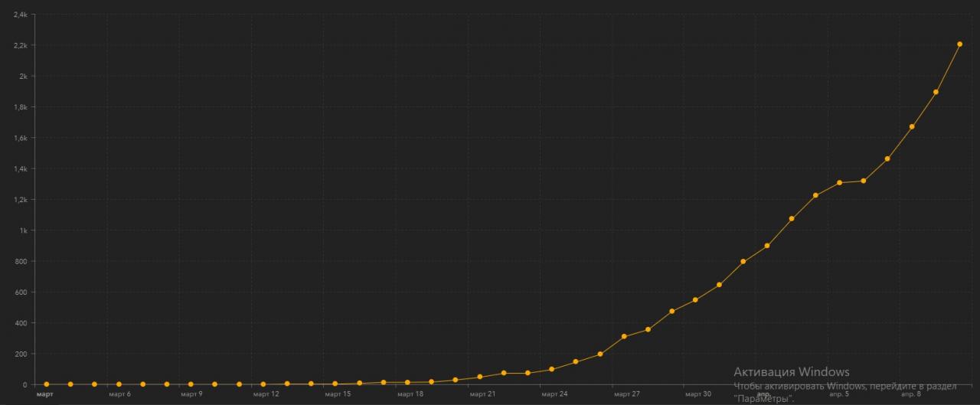Image resolution: width=980 pixels, height=405 pixels.
Task: Click the data point above март 30
Action: pyautogui.click(x=695, y=300)
